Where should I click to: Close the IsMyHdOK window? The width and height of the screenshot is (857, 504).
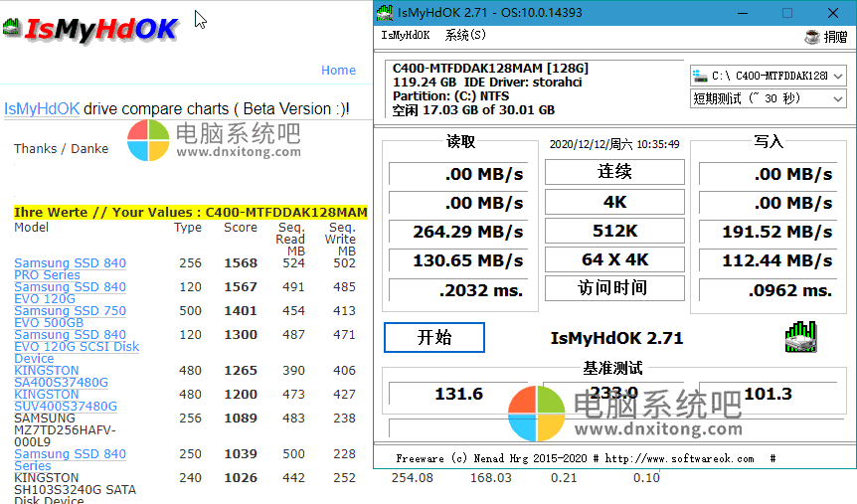tap(833, 13)
